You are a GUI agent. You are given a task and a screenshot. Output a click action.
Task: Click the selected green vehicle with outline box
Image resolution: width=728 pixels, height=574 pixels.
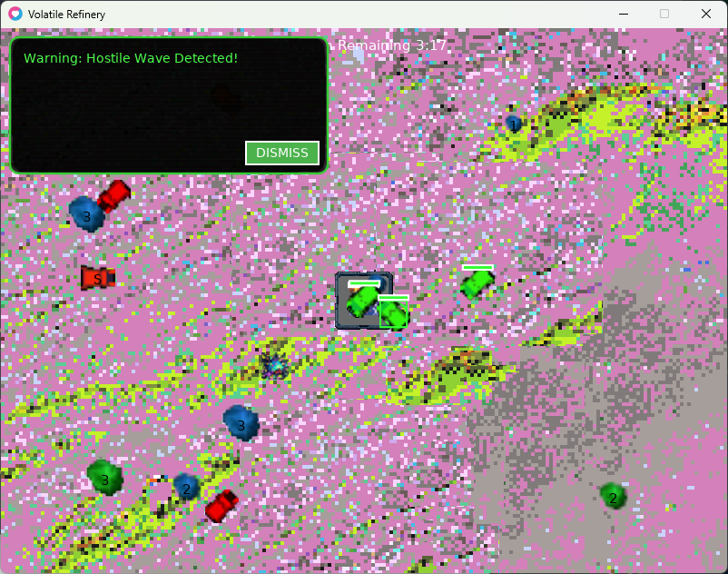pyautogui.click(x=394, y=314)
